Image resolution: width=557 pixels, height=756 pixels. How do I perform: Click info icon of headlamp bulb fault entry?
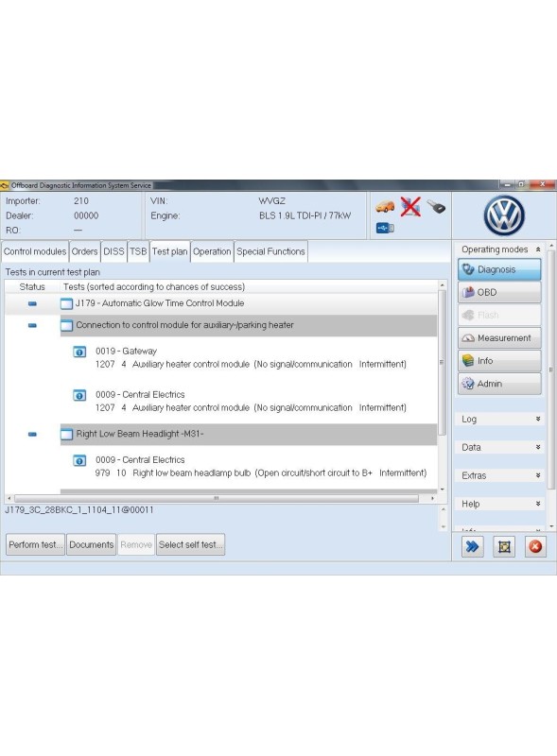coord(79,460)
